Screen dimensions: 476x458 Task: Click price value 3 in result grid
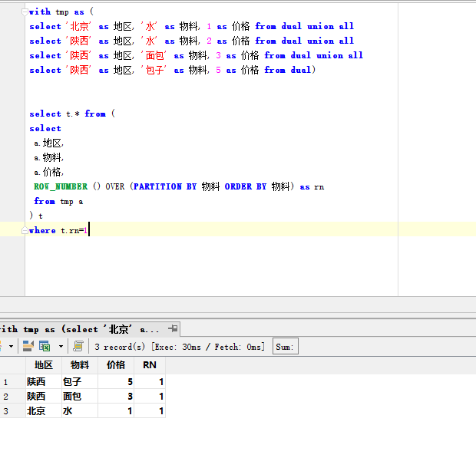click(116, 396)
